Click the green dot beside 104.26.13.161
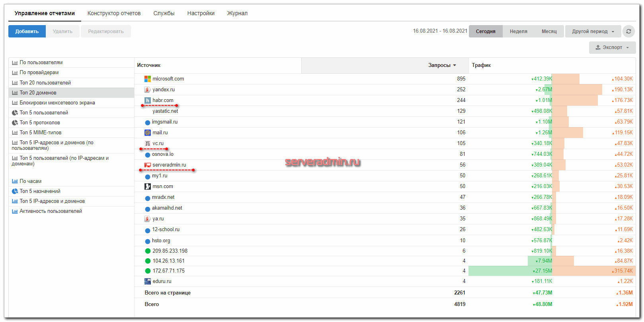Image resolution: width=644 pixels, height=322 pixels. (148, 261)
